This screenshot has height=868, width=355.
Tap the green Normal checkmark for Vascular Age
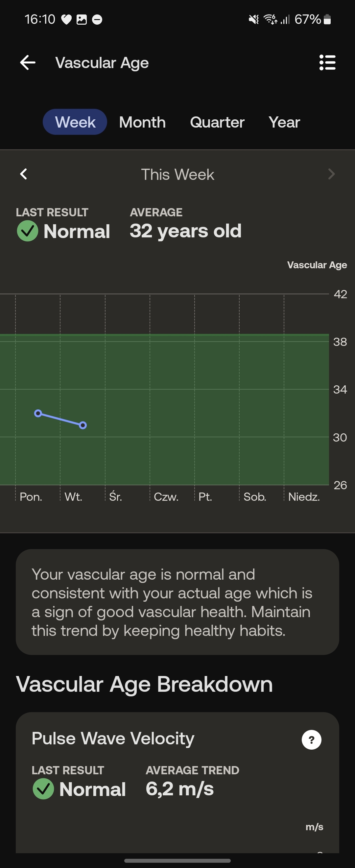point(28,231)
